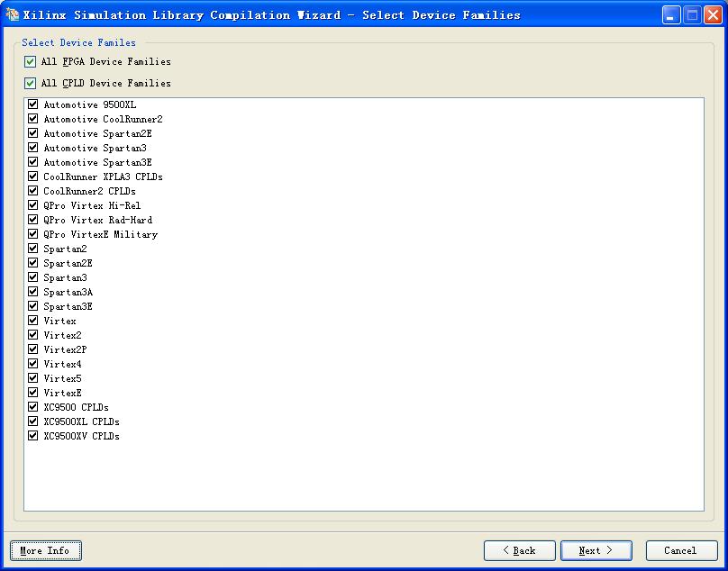Viewport: 728px width, 571px height.
Task: Toggle Virtex4 checkbox
Action: click(33, 364)
